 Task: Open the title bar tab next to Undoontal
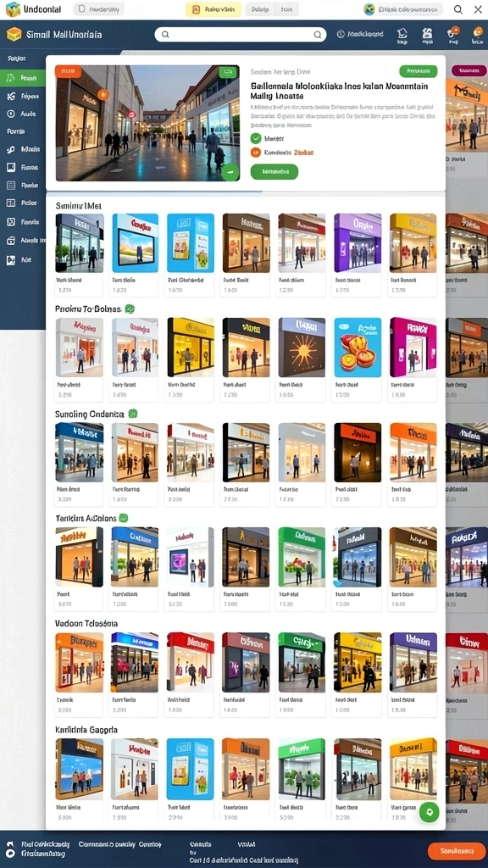pos(98,9)
